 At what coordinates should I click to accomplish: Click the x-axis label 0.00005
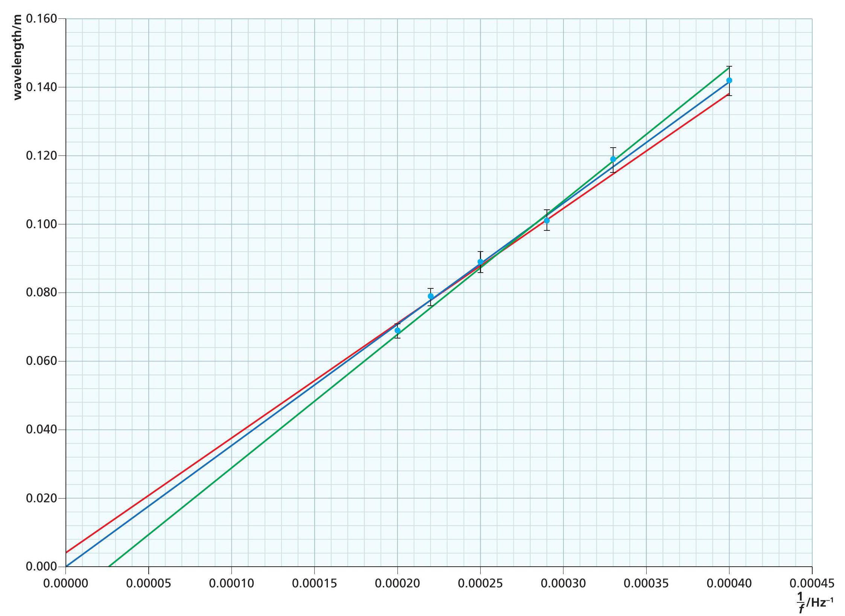click(149, 584)
